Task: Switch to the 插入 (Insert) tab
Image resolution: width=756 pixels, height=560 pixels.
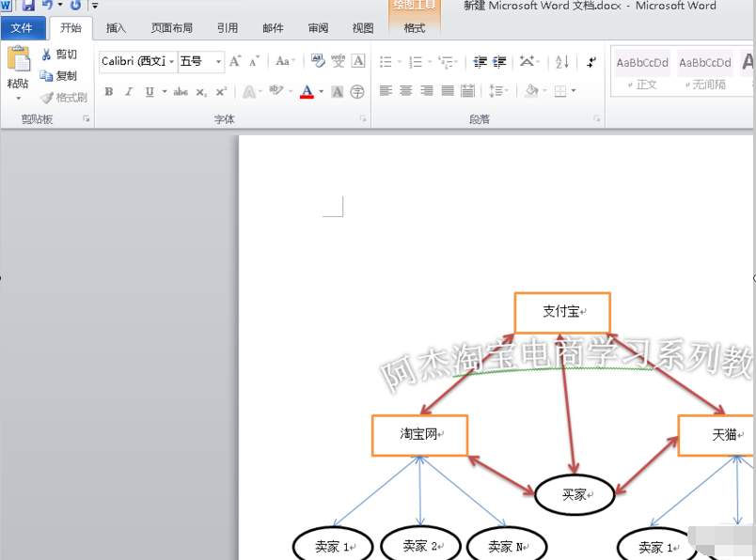Action: pyautogui.click(x=117, y=28)
